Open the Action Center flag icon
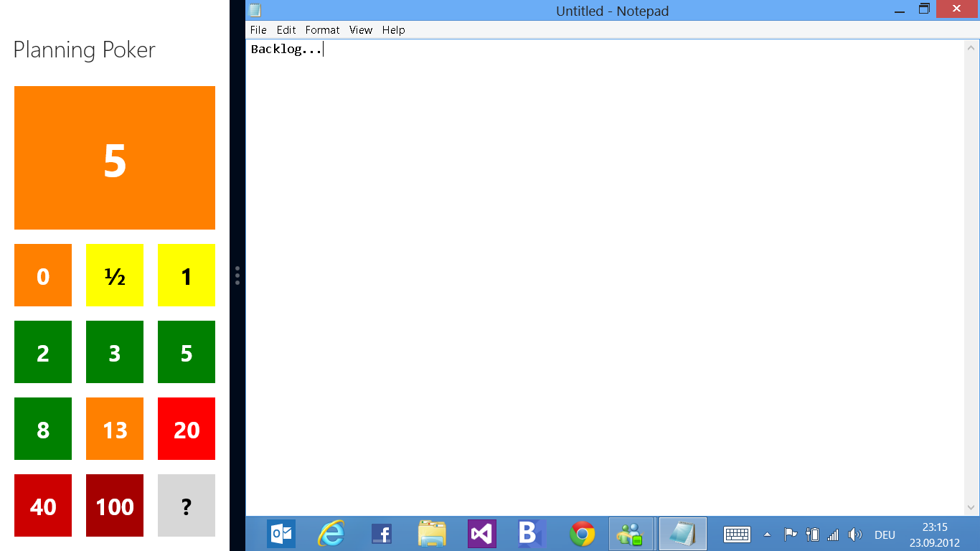Viewport: 980px width, 551px height. (790, 534)
